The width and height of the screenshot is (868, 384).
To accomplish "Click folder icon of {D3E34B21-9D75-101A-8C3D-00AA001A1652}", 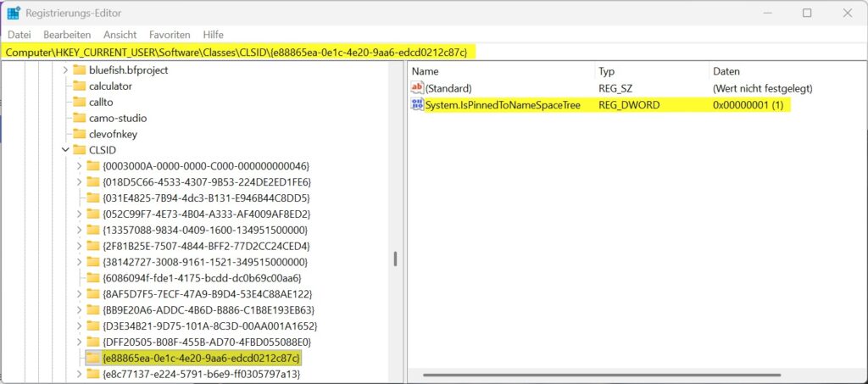I will (93, 326).
